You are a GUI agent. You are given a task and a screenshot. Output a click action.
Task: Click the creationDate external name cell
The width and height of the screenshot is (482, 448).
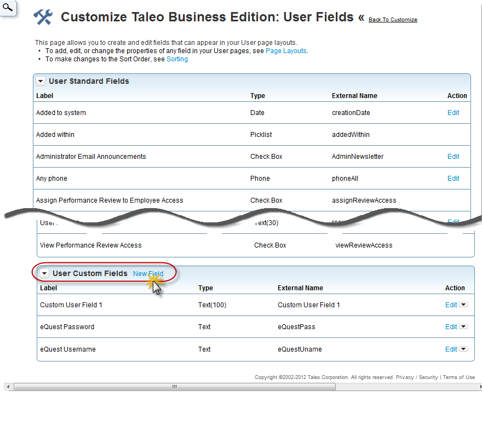(351, 113)
